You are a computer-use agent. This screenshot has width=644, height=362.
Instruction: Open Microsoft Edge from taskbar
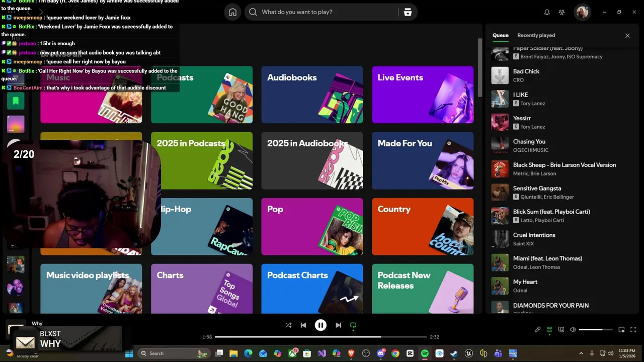[248, 353]
